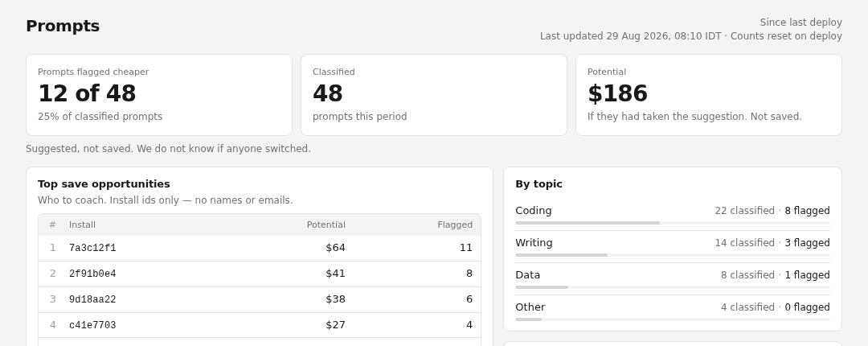Click the Data progress bar
Image resolution: width=868 pixels, height=346 pixels.
(x=673, y=287)
